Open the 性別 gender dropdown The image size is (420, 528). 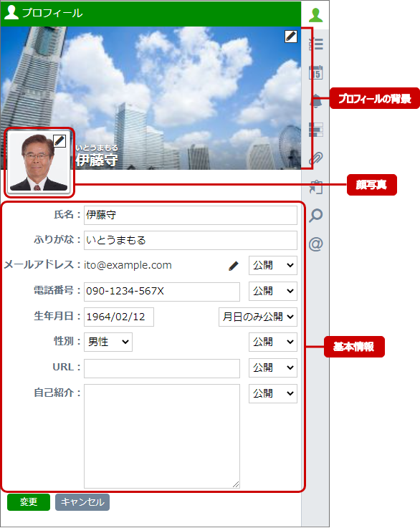[108, 342]
